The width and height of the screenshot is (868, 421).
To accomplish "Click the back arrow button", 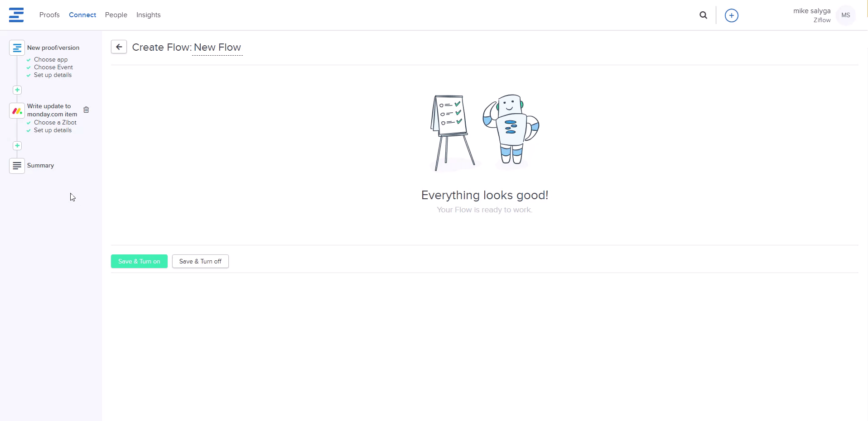I will point(119,47).
